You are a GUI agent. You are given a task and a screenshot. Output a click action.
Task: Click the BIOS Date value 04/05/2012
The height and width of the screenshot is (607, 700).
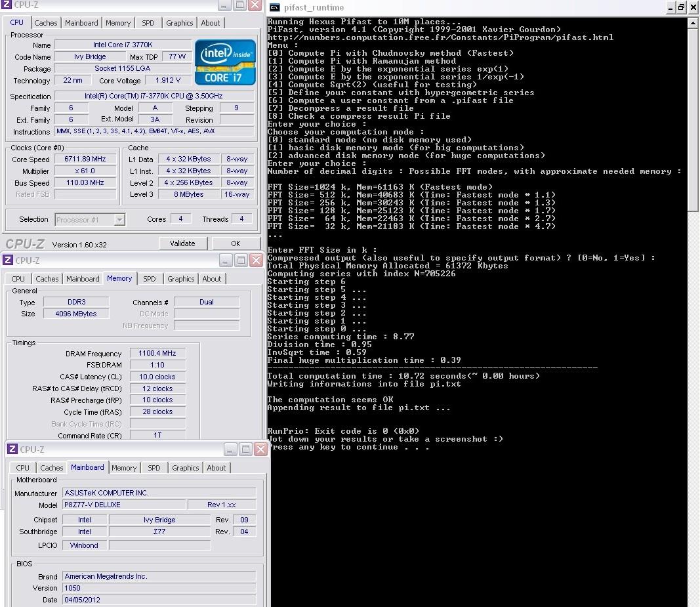[x=159, y=600]
